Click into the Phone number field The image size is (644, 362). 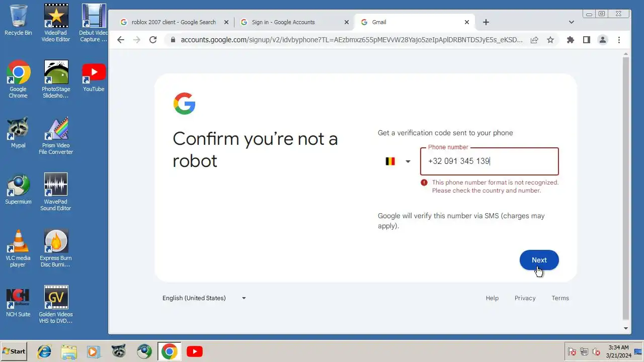pyautogui.click(x=490, y=161)
